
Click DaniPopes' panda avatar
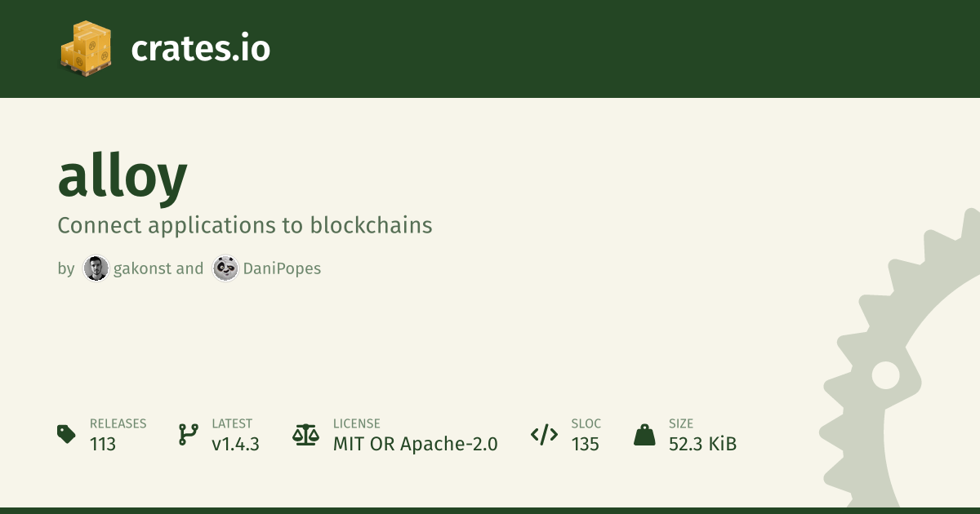[225, 268]
